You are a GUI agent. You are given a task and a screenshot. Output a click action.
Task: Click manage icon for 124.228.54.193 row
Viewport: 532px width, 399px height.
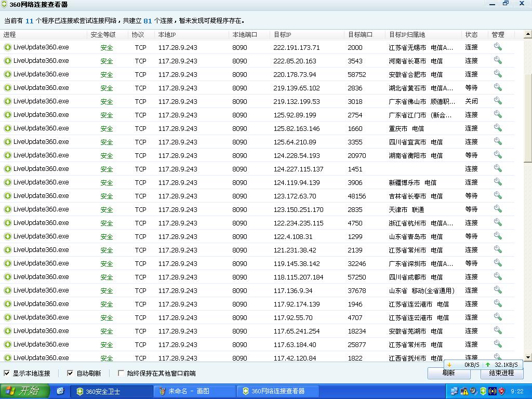(x=498, y=155)
